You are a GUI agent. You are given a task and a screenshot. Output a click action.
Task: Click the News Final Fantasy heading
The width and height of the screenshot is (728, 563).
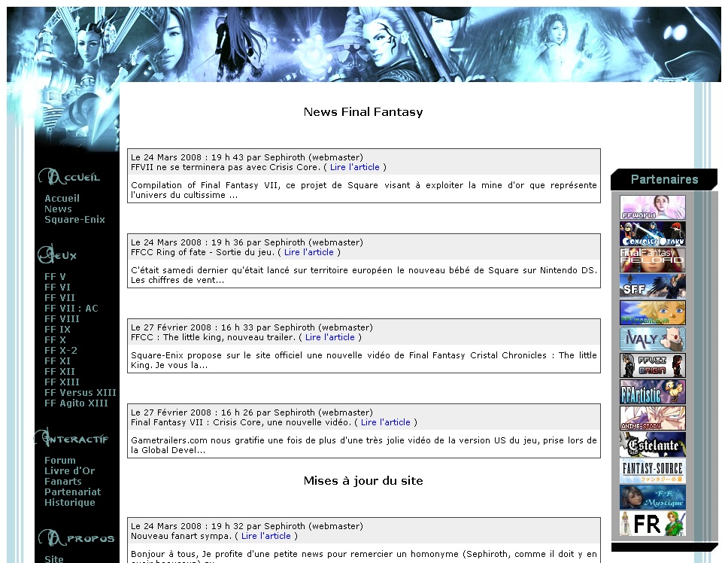point(363,112)
